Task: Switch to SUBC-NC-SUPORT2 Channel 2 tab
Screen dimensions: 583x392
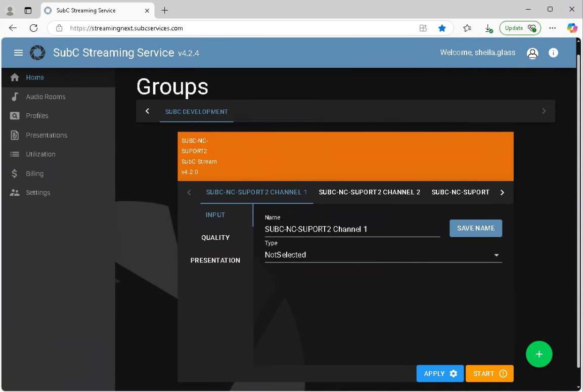Action: pyautogui.click(x=369, y=192)
